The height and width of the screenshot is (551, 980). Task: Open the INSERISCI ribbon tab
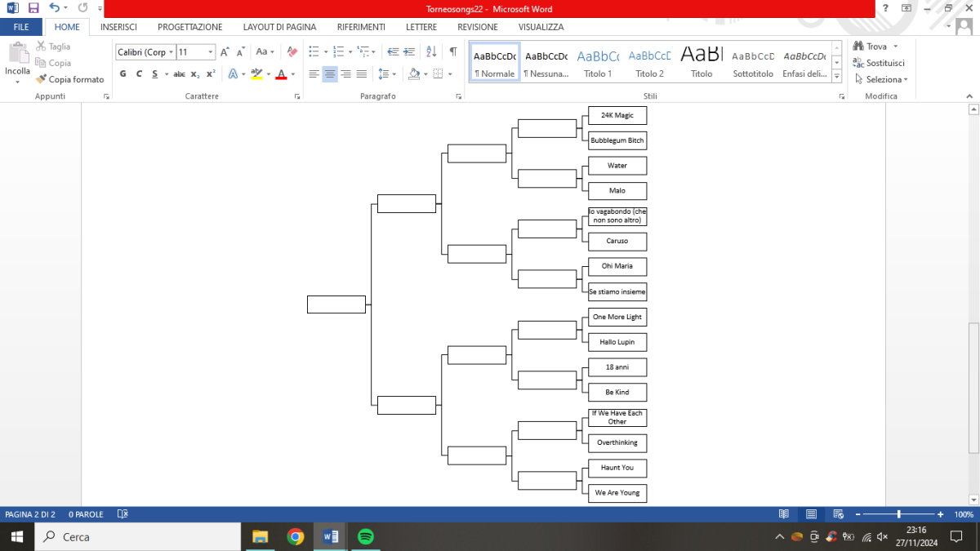118,27
